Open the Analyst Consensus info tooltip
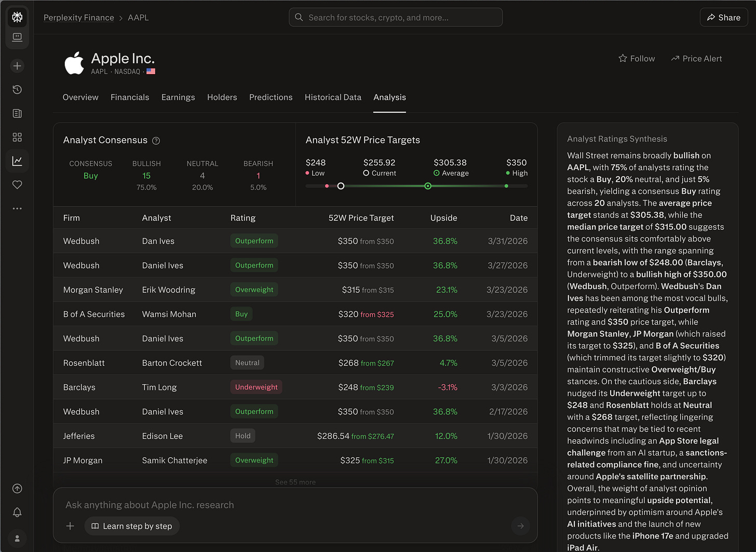This screenshot has width=756, height=552. [x=156, y=140]
